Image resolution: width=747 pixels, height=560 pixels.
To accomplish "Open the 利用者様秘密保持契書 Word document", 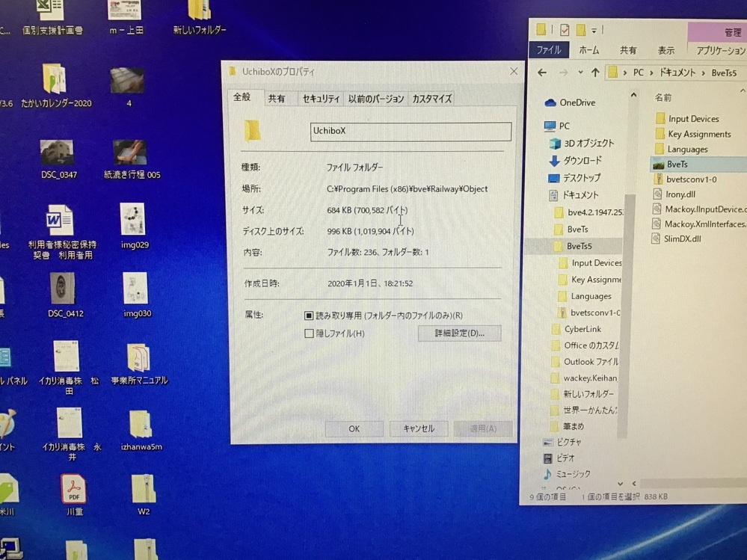I will tap(59, 221).
